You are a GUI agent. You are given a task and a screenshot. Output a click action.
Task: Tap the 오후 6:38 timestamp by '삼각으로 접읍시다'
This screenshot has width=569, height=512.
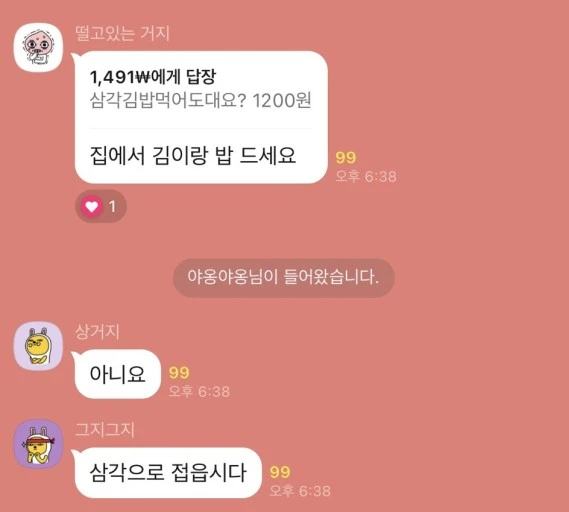[300, 491]
